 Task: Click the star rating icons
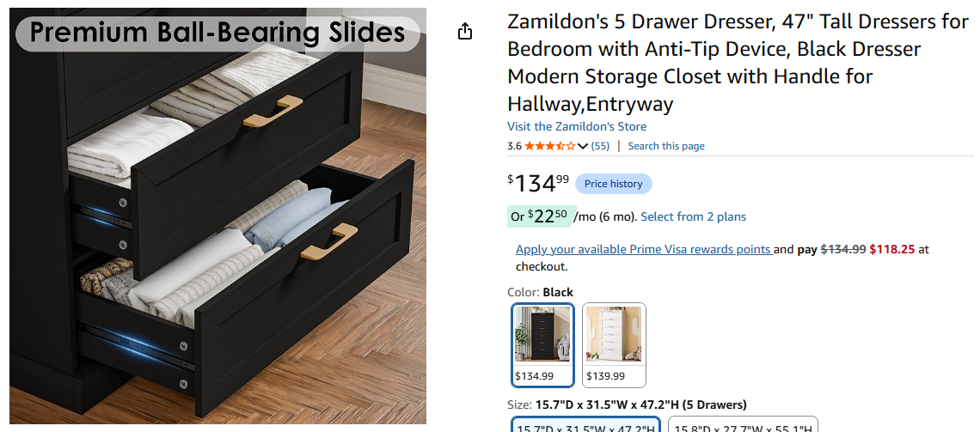550,146
